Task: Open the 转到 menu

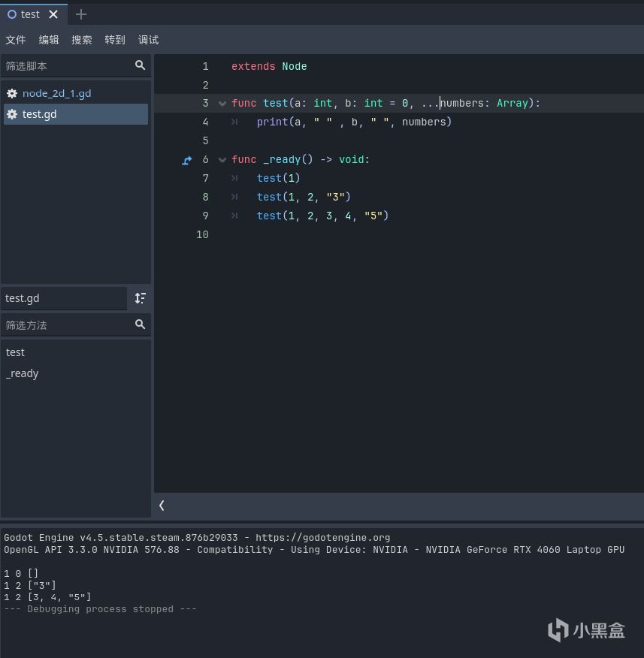Action: click(x=115, y=40)
